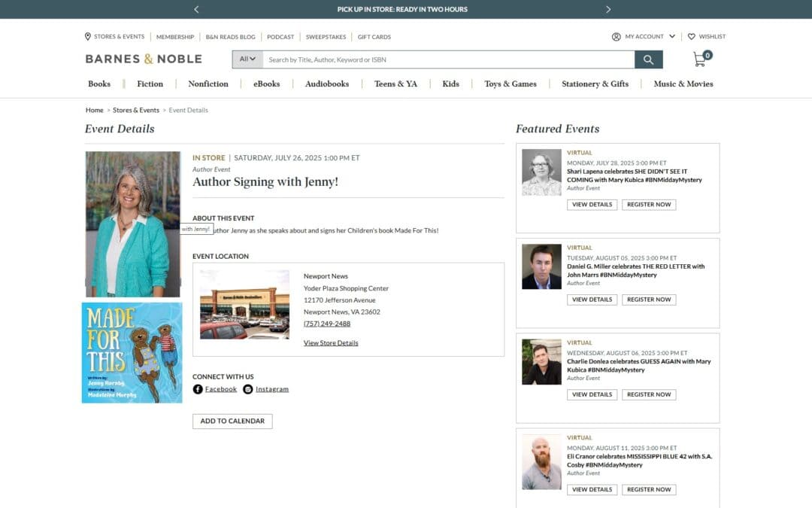
Task: Open View Store Details link
Action: pos(331,343)
